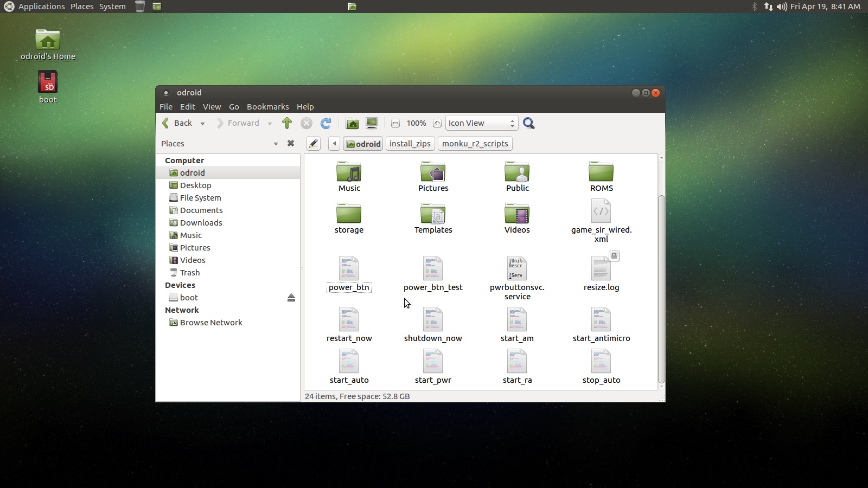
Task: Open the Applications menu in the panel
Action: coord(41,7)
